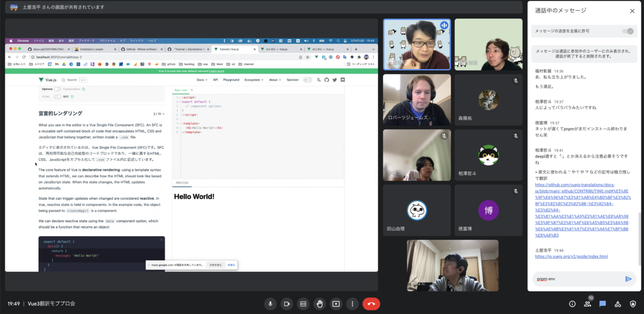Open the backlog bookmarks folder

tap(188, 64)
